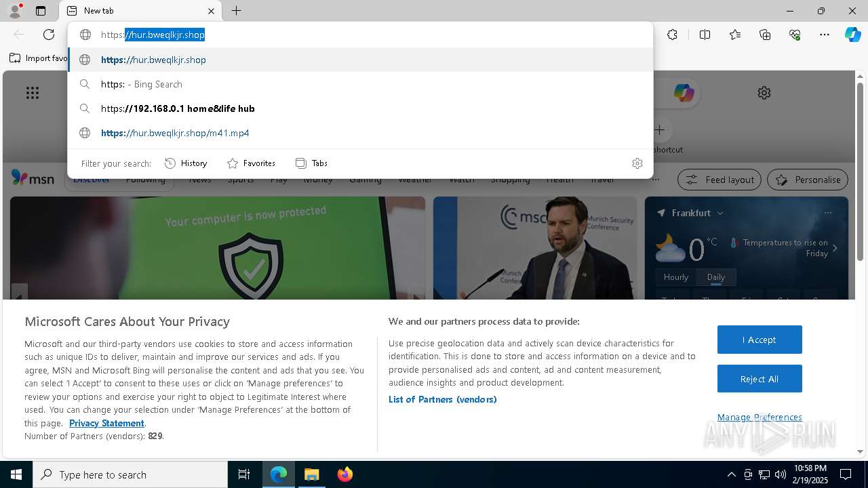Select '192.168.0.1 home&life hub' suggestion
This screenshot has height=488, width=868.
pyautogui.click(x=360, y=108)
